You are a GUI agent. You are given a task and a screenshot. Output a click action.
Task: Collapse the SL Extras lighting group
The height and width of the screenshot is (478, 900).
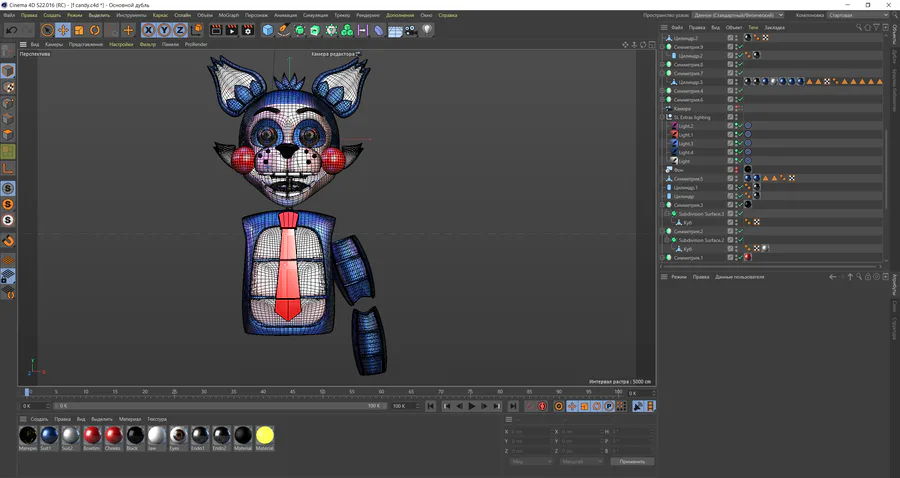(662, 117)
